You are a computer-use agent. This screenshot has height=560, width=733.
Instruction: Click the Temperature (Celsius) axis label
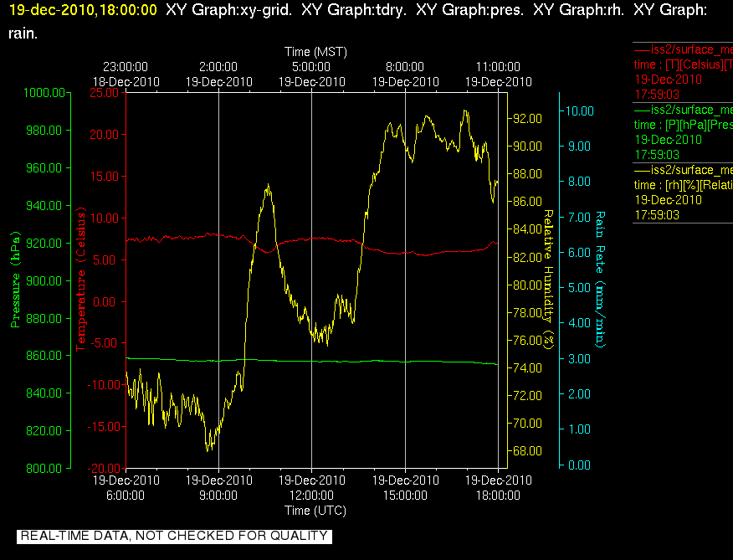(x=81, y=280)
